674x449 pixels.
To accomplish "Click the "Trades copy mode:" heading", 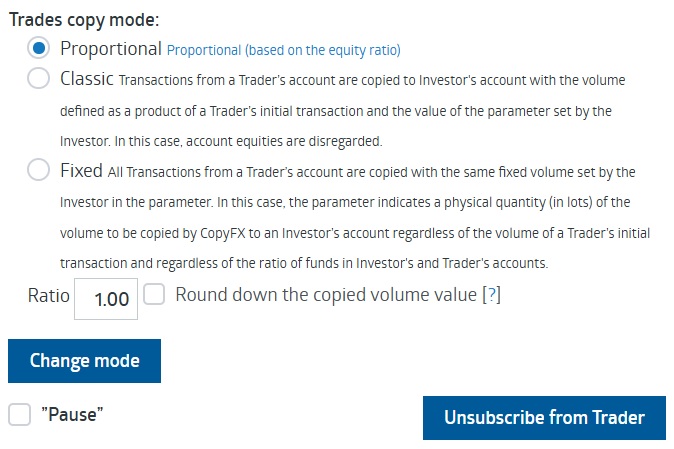I will 83,19.
